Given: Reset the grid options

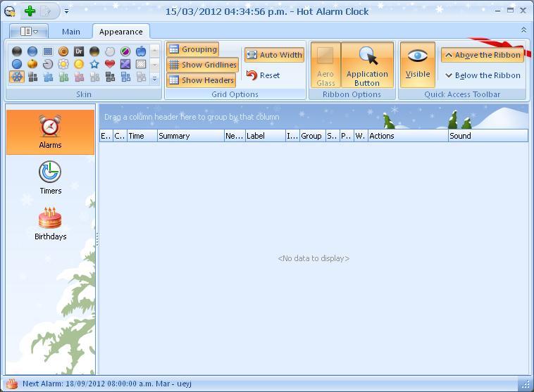Looking at the screenshot, I should pyautogui.click(x=263, y=75).
